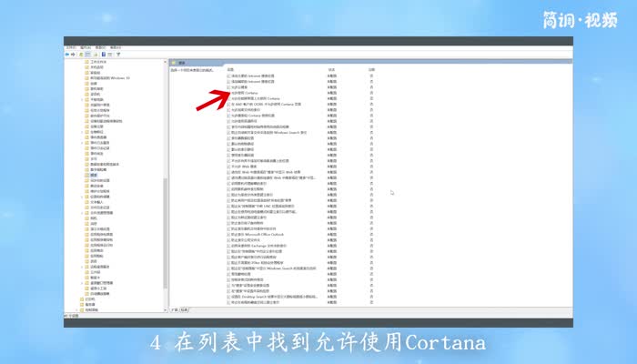Open the 帮助 menu
The height and width of the screenshot is (364, 637).
click(116, 47)
